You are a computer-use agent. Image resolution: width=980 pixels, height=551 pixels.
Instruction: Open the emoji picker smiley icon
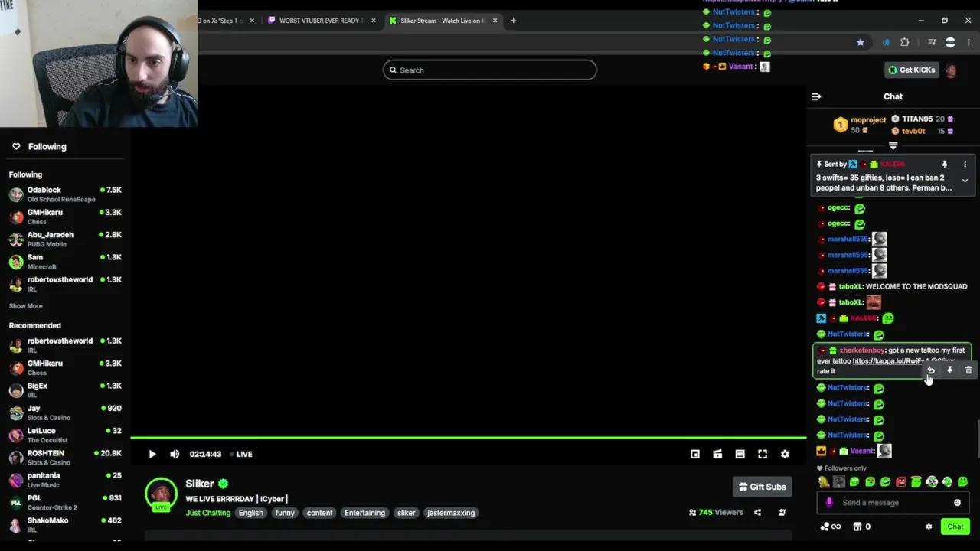pyautogui.click(x=957, y=503)
